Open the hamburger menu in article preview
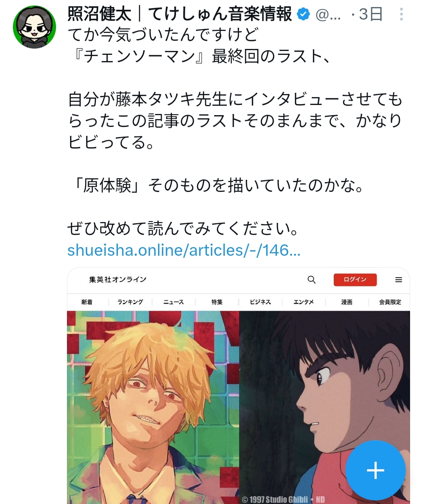423x504 pixels. tap(399, 280)
